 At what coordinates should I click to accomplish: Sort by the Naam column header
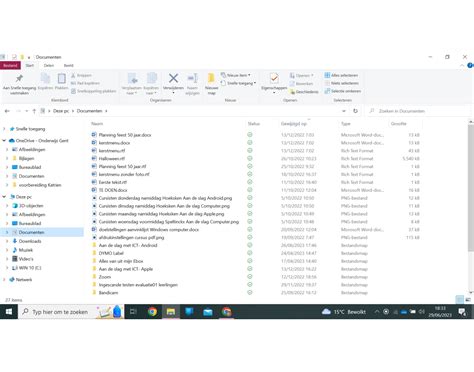[97, 124]
